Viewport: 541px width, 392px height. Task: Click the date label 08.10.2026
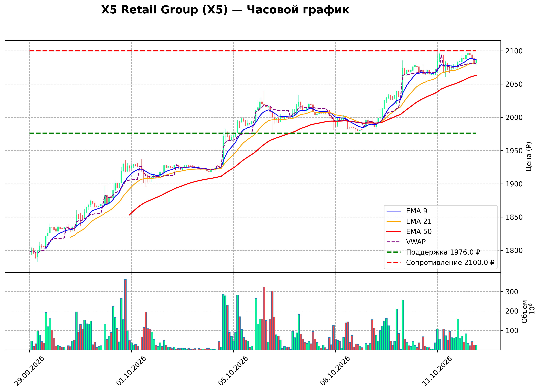pyautogui.click(x=335, y=371)
